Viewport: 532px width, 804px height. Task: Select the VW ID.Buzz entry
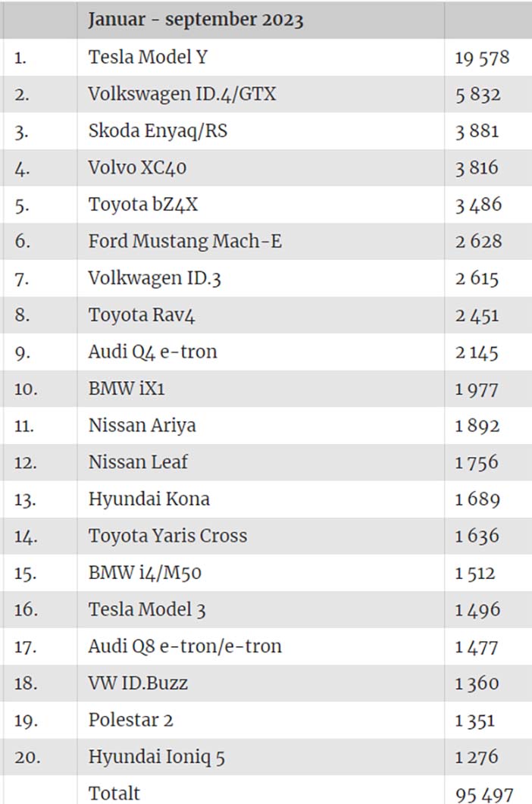pyautogui.click(x=138, y=683)
